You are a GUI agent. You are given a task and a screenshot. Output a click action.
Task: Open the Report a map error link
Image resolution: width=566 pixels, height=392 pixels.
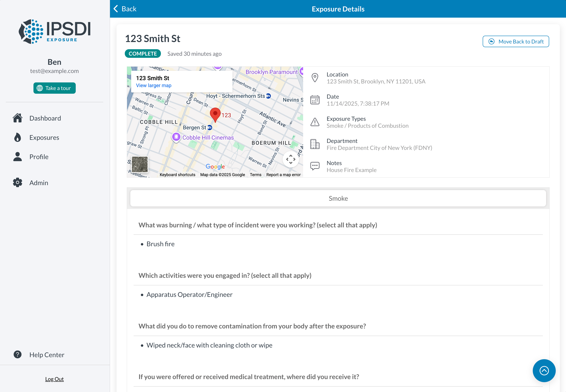283,175
